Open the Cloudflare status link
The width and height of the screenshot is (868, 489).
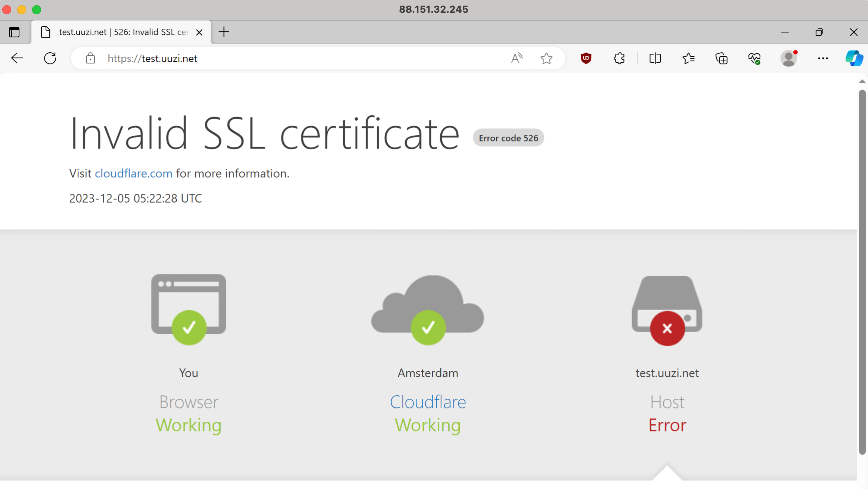[x=428, y=402]
